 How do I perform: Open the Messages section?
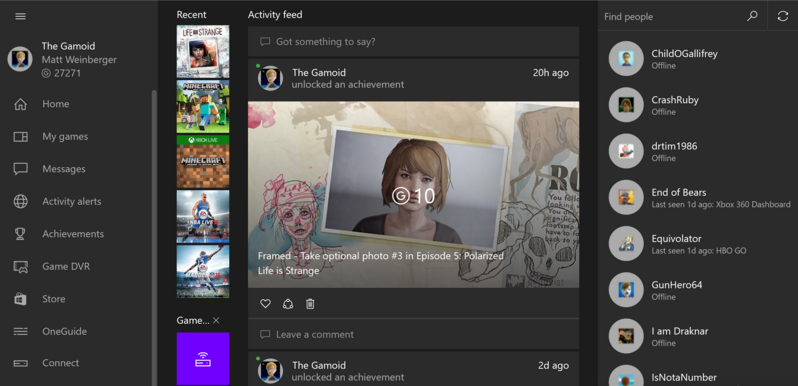[64, 169]
